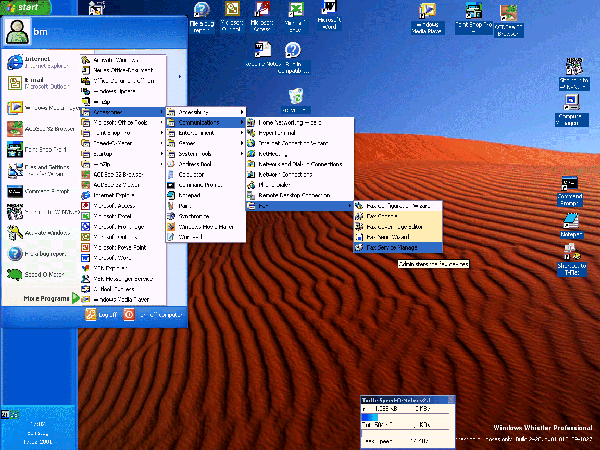Open Microsoft PowerPoint in programs list
This screenshot has width=600, height=450.
pyautogui.click(x=124, y=247)
